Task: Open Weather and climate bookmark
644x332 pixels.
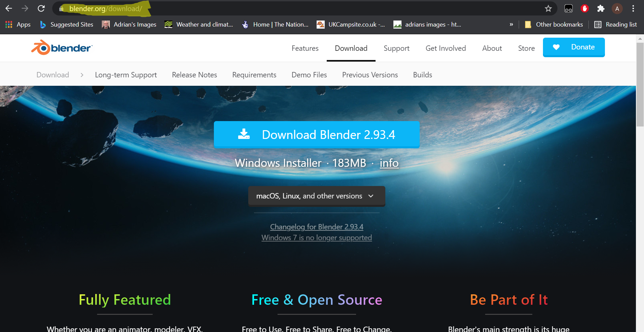Action: coord(199,25)
